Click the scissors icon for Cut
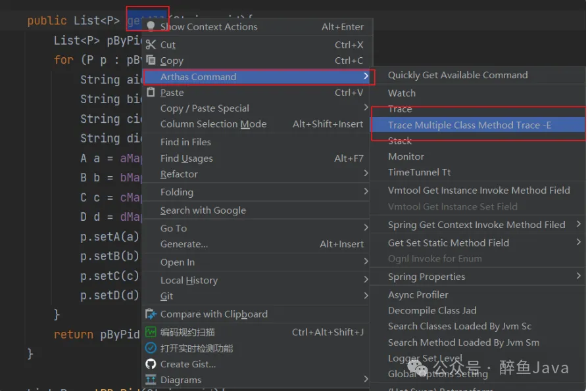Viewport: 588px width, 391px height. (151, 45)
